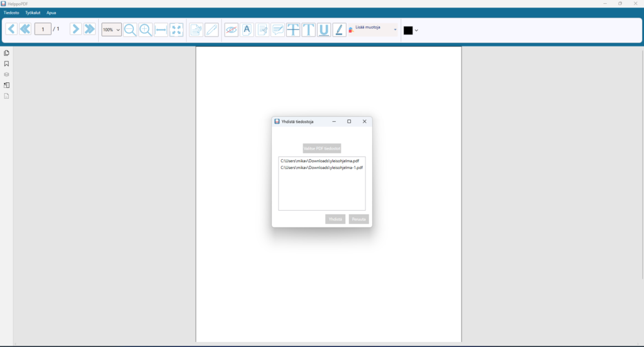Image resolution: width=644 pixels, height=347 pixels.
Task: Select fit to width icon
Action: pyautogui.click(x=161, y=30)
